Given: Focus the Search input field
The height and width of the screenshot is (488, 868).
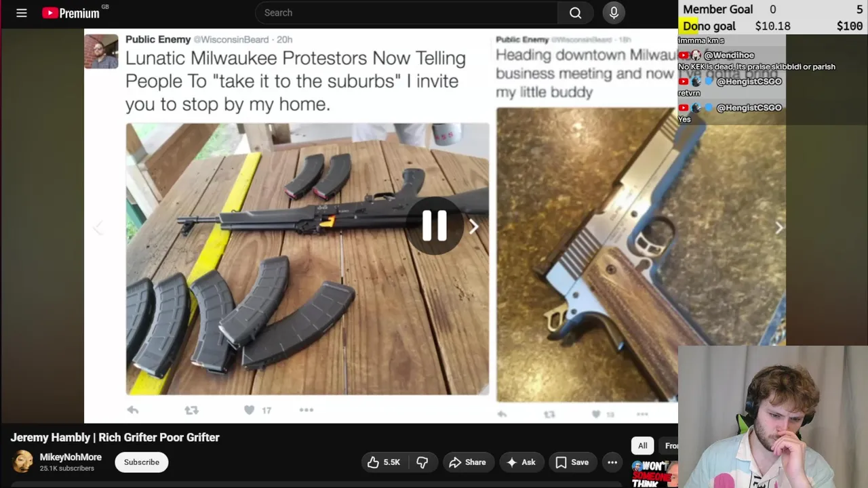Looking at the screenshot, I should pos(407,13).
